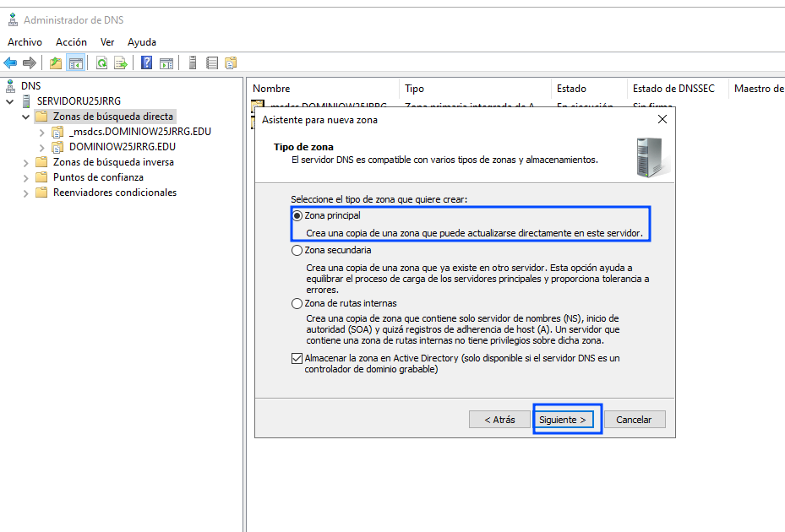
Task: Close the Asistente para nueva zona dialog
Action: pyautogui.click(x=662, y=119)
